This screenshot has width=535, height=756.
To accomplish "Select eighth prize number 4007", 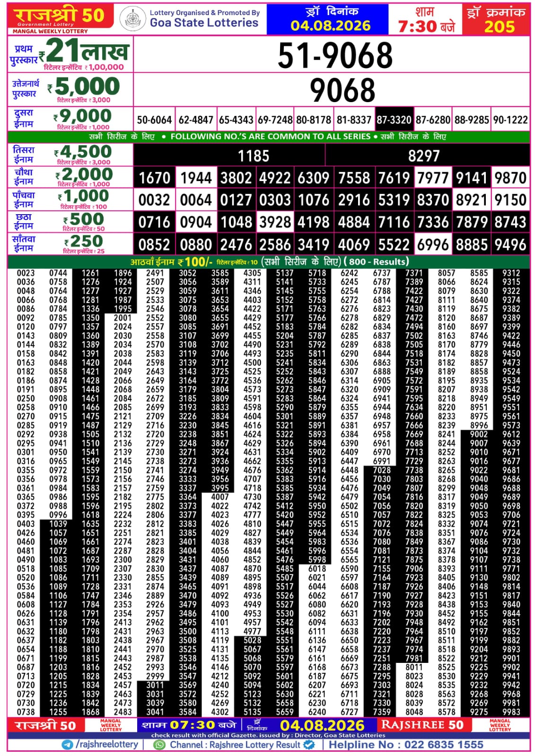I will click(220, 496).
